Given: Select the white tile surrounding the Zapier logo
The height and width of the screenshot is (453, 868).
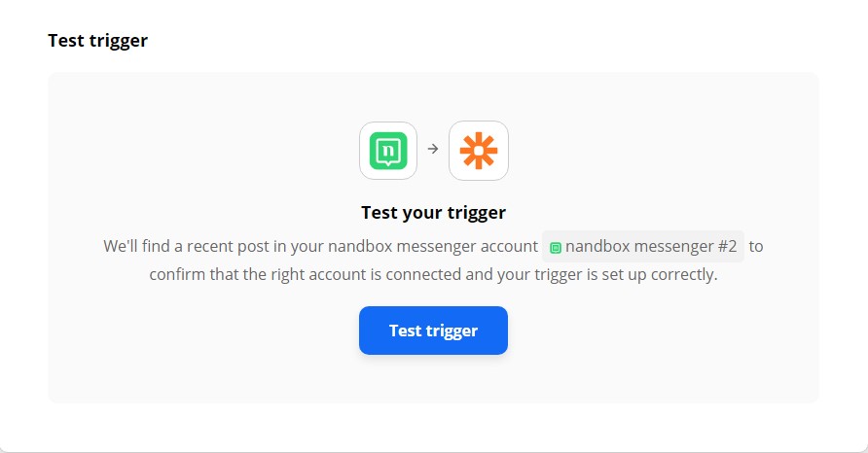Looking at the screenshot, I should tap(479, 151).
